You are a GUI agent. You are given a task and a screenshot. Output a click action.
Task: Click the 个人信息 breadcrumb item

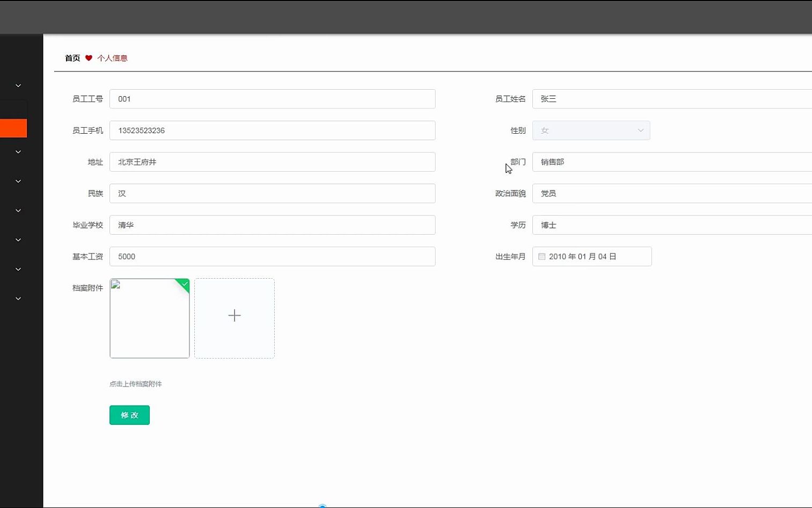click(x=112, y=58)
